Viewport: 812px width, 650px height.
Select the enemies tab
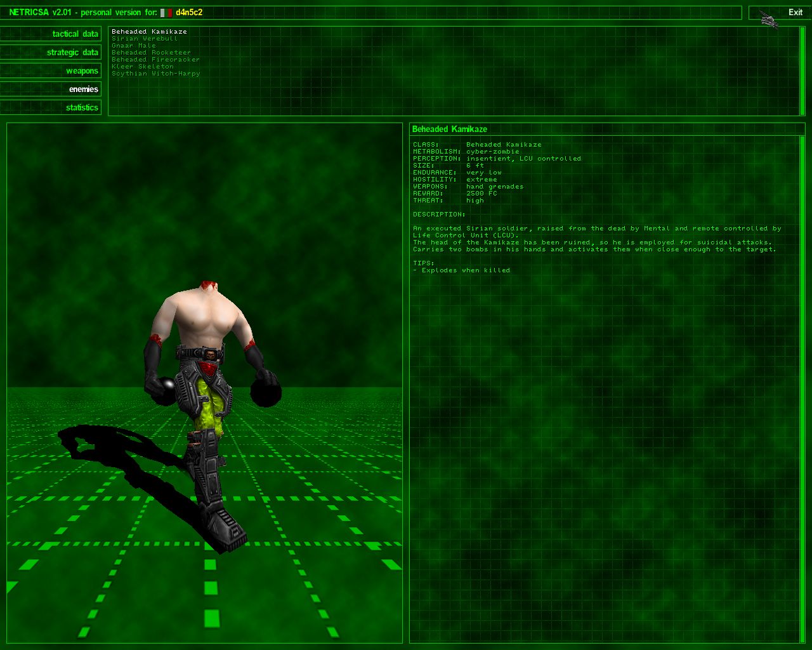click(51, 89)
